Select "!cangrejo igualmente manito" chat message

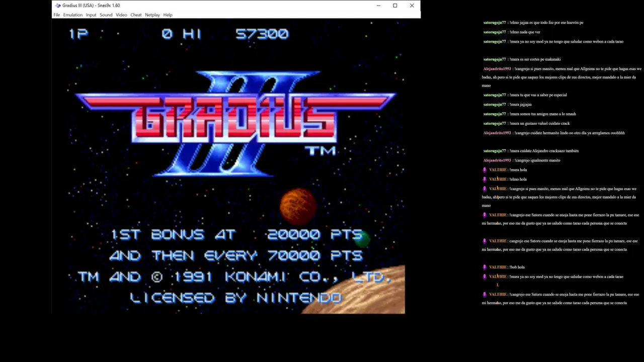537,160
